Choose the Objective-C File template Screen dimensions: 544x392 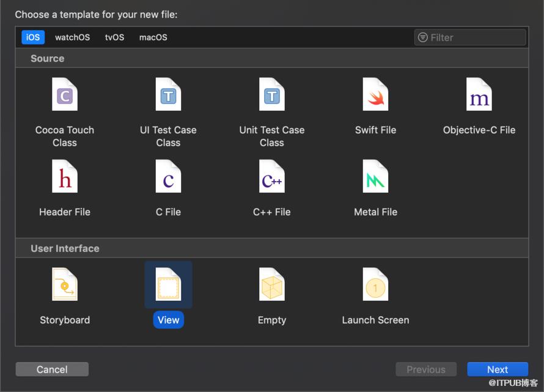(479, 94)
